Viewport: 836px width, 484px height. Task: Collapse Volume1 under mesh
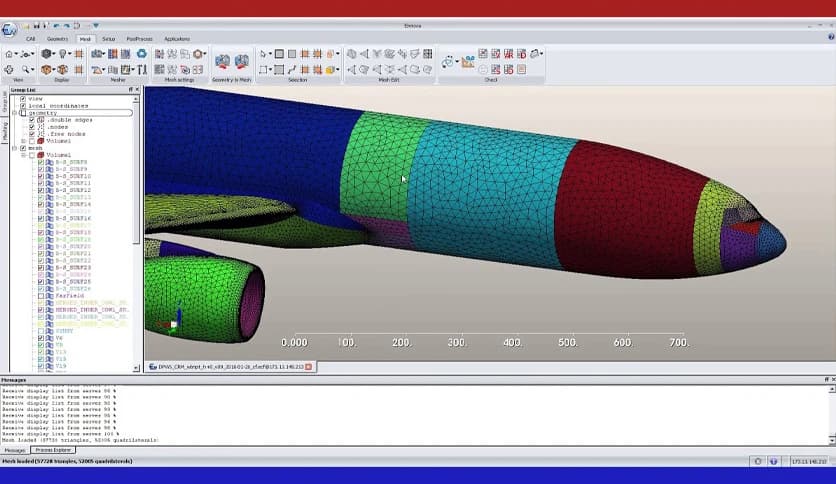(23, 155)
